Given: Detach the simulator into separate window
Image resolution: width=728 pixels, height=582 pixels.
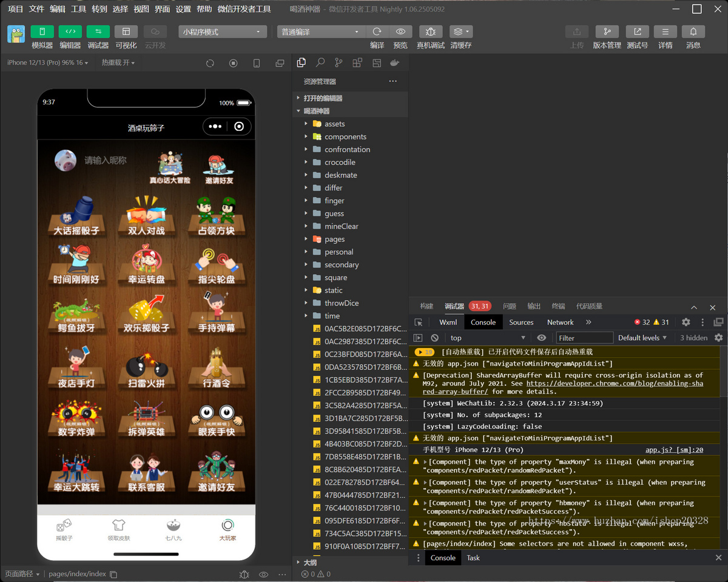Looking at the screenshot, I should [x=280, y=63].
